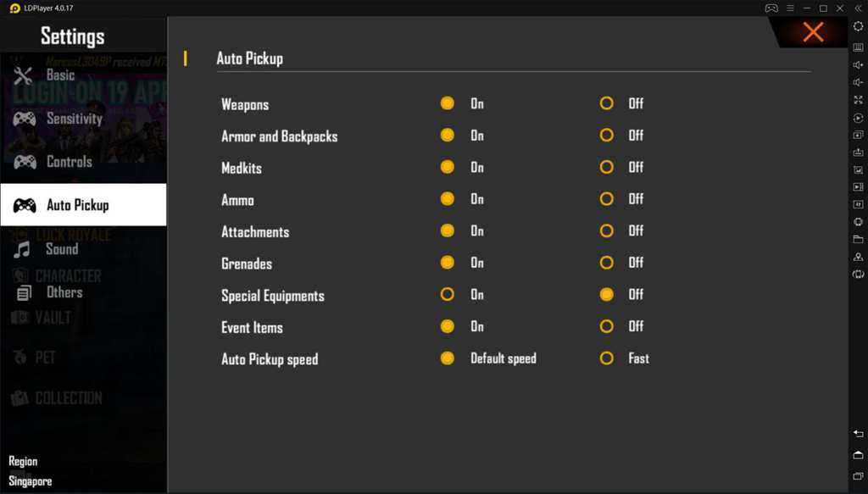Toggle fullscreen mode icon
Image resolution: width=868 pixels, height=494 pixels.
[857, 100]
